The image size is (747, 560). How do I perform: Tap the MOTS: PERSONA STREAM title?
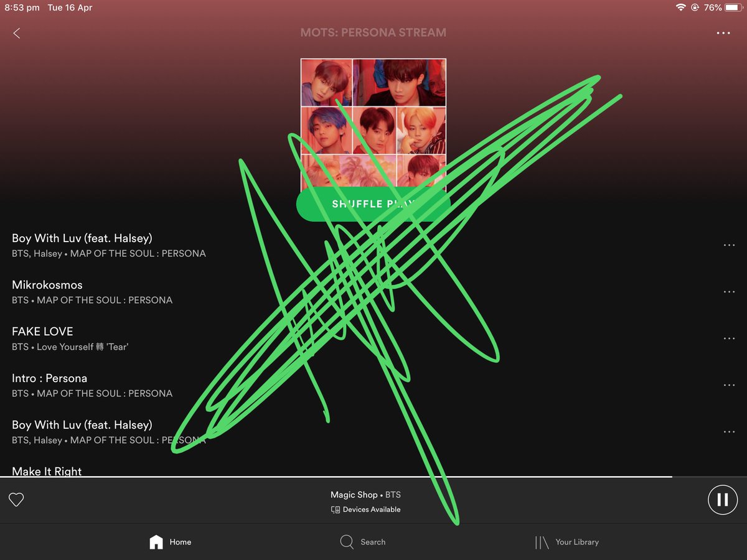pos(374,32)
